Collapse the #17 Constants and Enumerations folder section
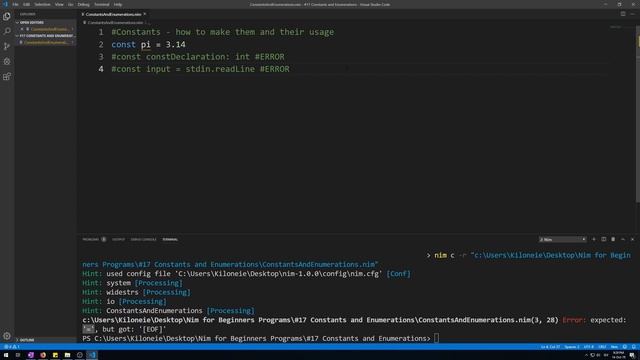Viewport: 640px width, 360px height. point(45,36)
